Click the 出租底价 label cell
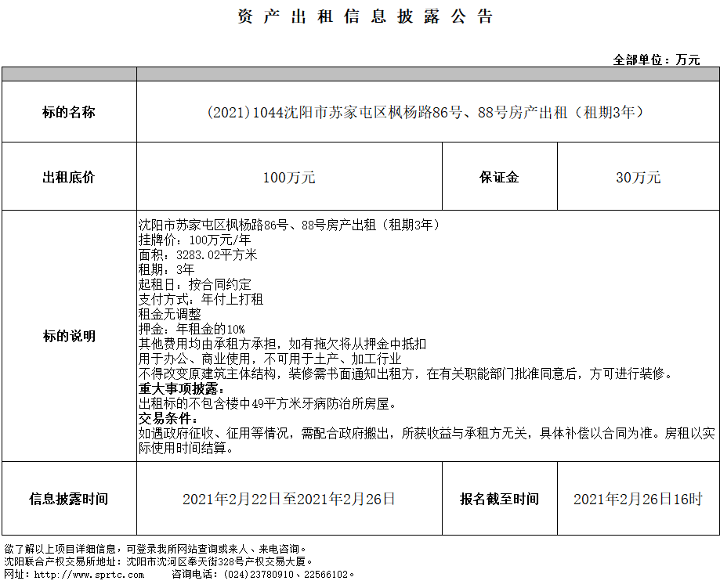The image size is (720, 588). [69, 177]
